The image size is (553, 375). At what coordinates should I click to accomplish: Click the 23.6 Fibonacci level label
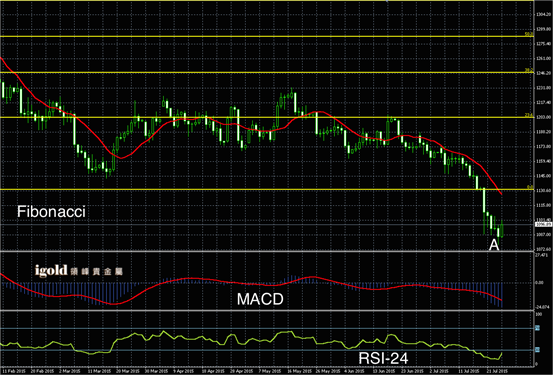point(529,115)
